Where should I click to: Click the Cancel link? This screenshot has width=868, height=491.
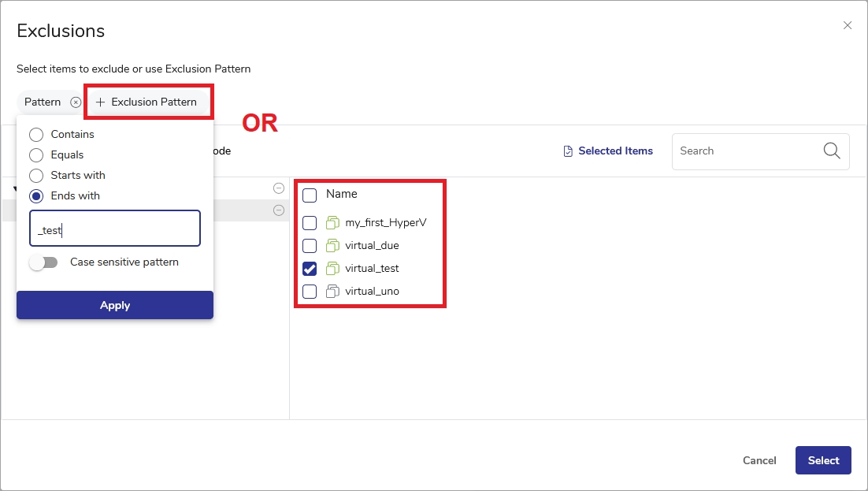(759, 461)
